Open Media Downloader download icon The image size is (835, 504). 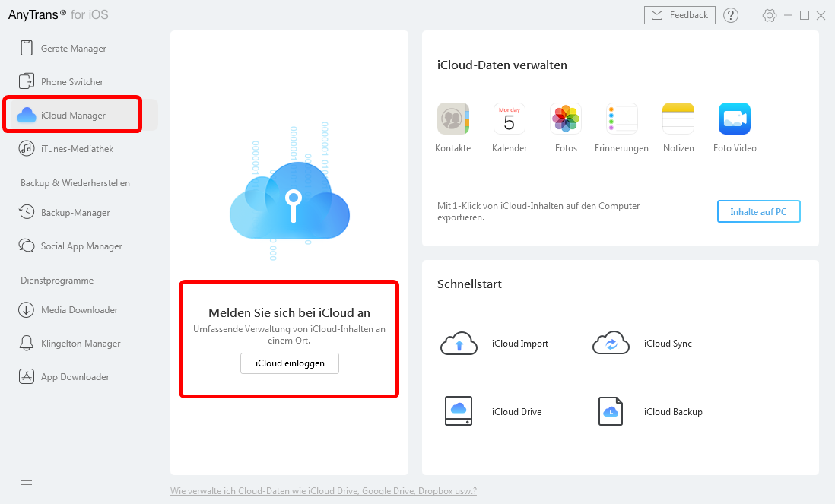26,309
